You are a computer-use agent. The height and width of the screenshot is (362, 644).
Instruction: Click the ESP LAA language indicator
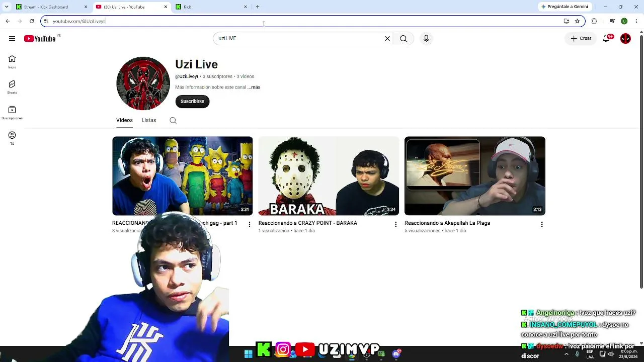(590, 354)
